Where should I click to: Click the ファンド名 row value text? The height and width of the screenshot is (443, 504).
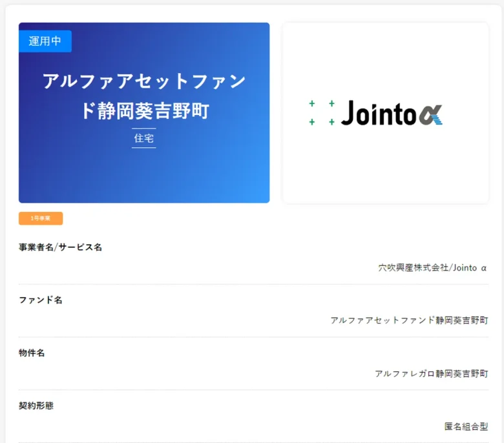pos(409,320)
